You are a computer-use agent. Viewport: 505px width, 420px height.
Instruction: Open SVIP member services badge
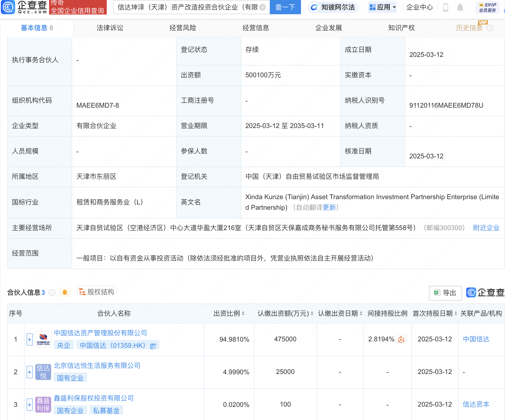(487, 8)
